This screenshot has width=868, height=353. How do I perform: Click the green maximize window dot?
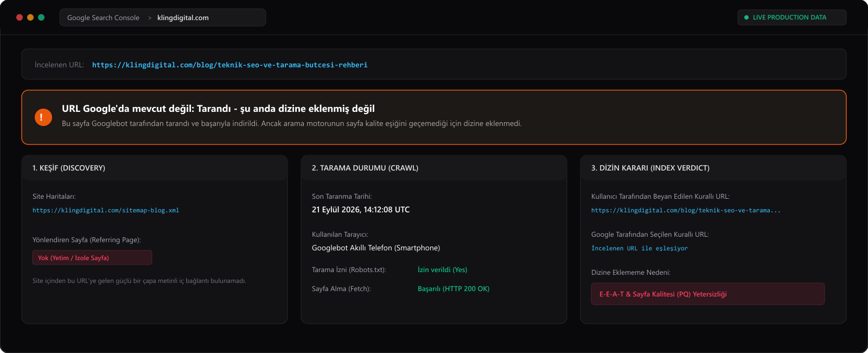pyautogui.click(x=41, y=17)
